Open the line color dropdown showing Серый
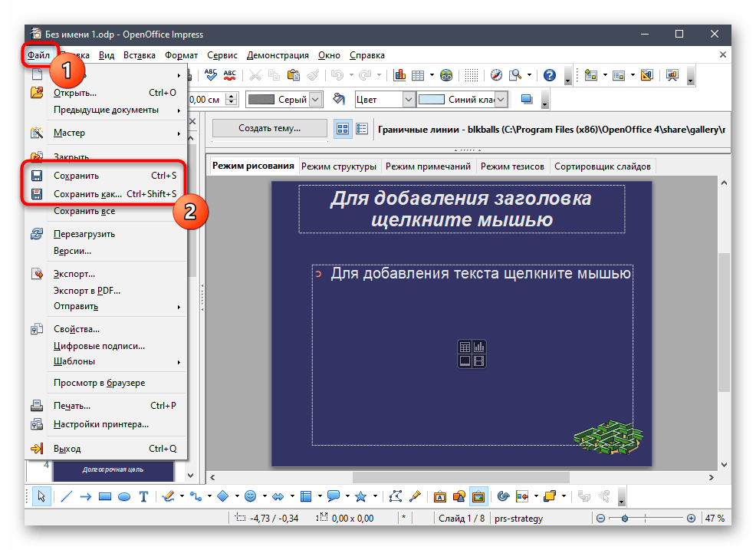The width and height of the screenshot is (756, 550). tap(315, 100)
